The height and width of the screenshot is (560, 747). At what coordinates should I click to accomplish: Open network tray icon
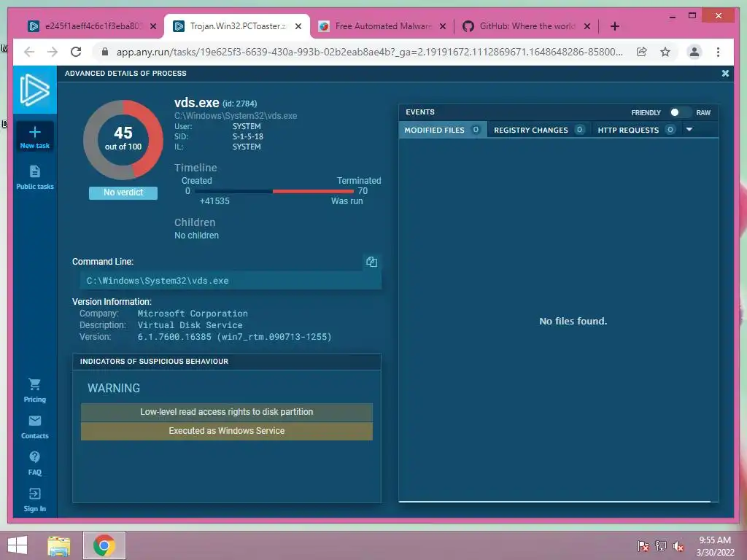tap(661, 546)
